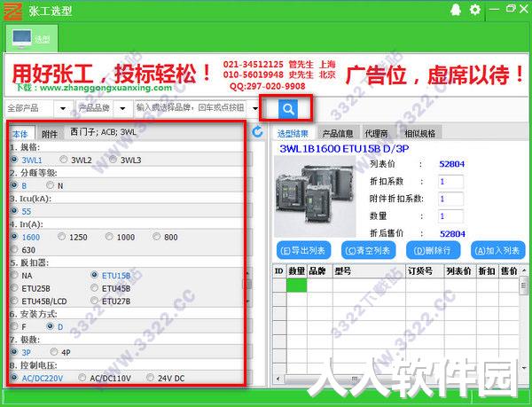Image resolution: width=532 pixels, height=407 pixels.
Task: Click the (D)删除行 button
Action: click(434, 250)
